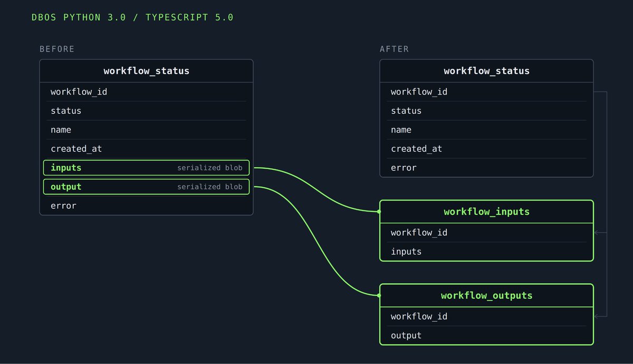Image resolution: width=633 pixels, height=364 pixels.
Task: Click the highlighted inputs field in BEFORE table
Action: (x=147, y=168)
